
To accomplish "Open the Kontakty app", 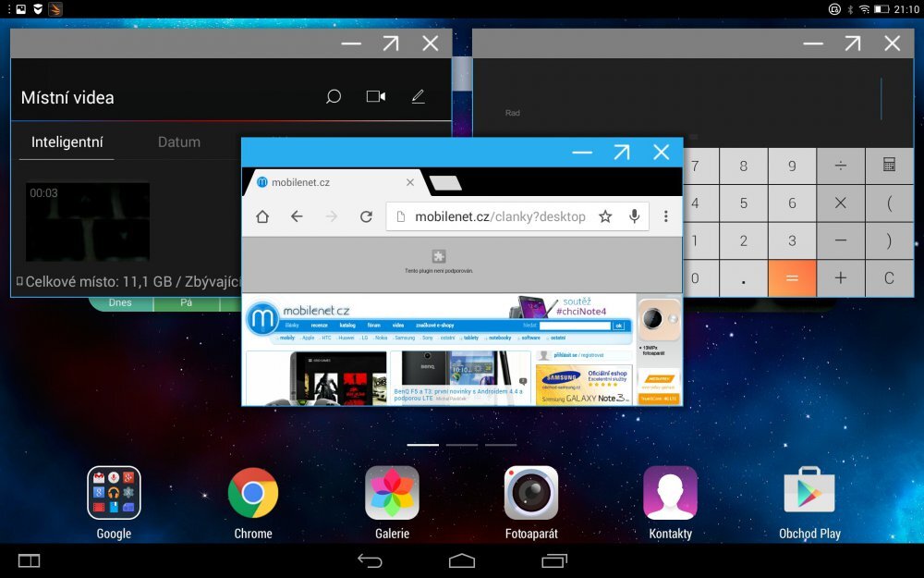I will click(670, 493).
